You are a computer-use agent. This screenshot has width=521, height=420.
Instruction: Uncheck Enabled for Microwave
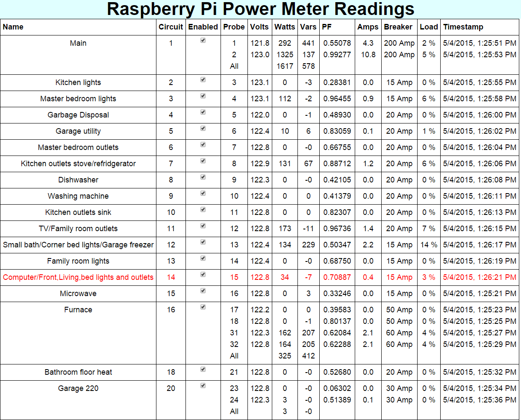point(203,291)
